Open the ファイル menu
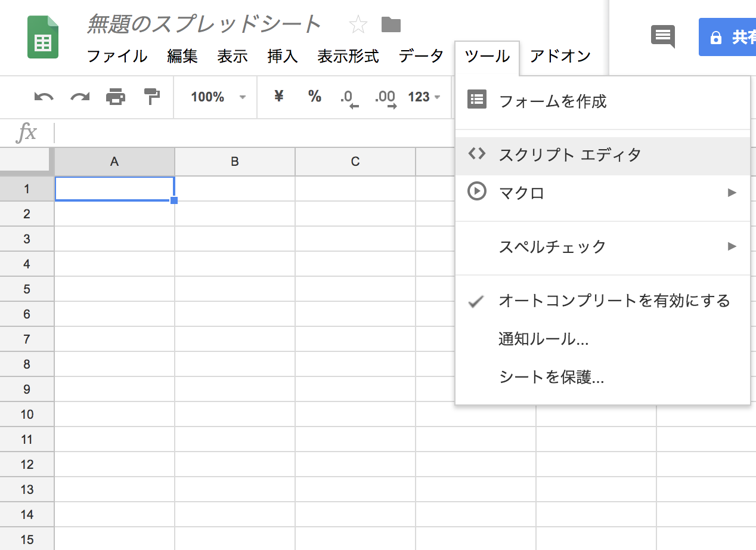 [117, 56]
